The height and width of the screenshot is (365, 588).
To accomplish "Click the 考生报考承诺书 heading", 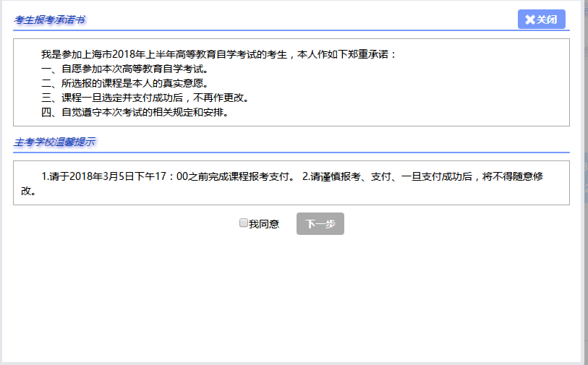I will [x=49, y=20].
